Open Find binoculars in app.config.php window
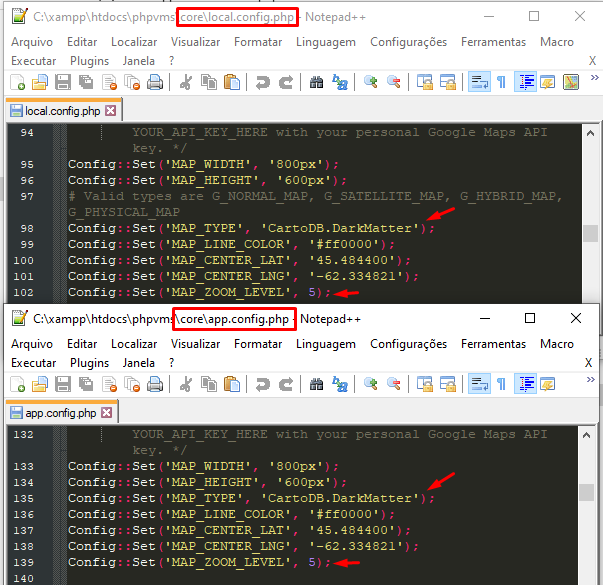Image resolution: width=603 pixels, height=585 pixels. (316, 384)
